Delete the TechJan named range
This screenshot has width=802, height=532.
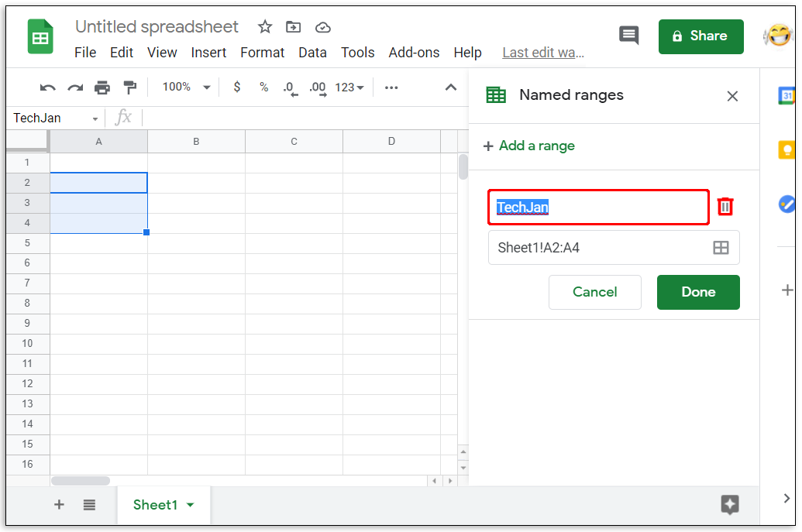(725, 206)
